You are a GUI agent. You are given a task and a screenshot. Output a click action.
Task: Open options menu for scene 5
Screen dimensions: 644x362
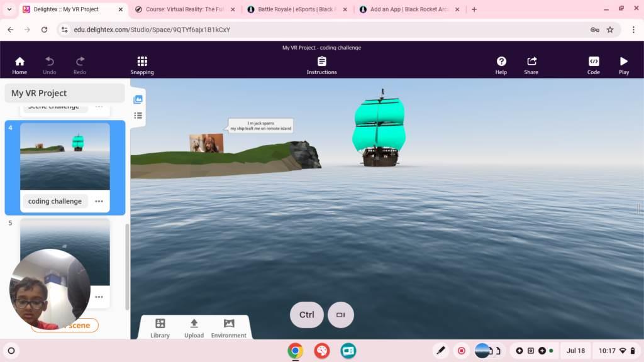coord(99,297)
